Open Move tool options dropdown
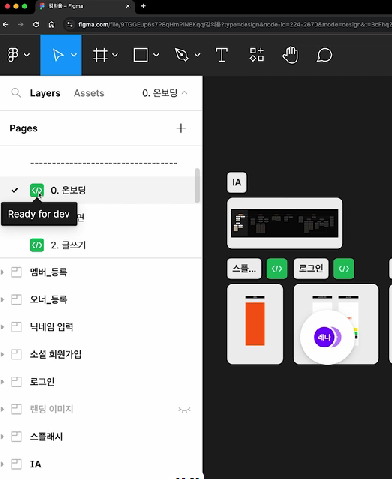The image size is (392, 479). [74, 55]
